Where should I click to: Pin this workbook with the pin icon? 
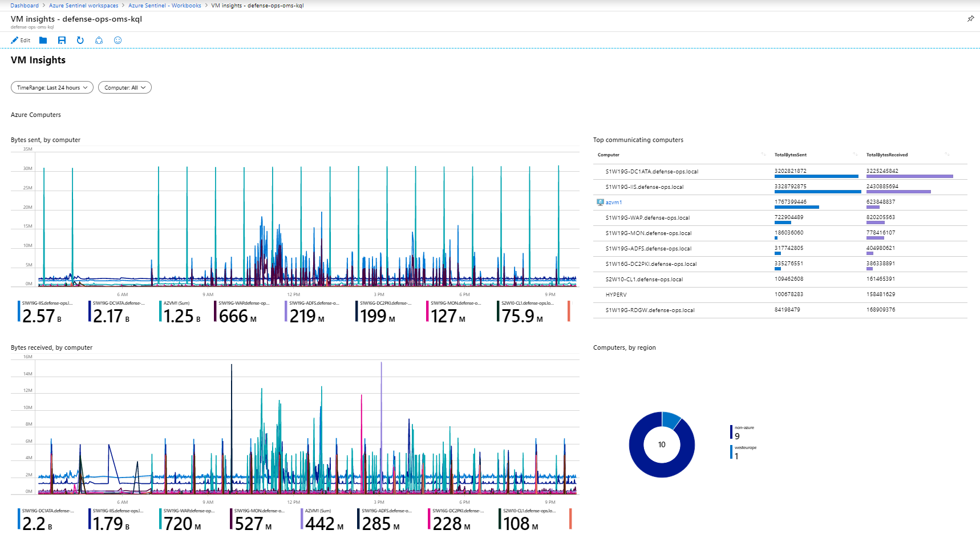pyautogui.click(x=970, y=19)
